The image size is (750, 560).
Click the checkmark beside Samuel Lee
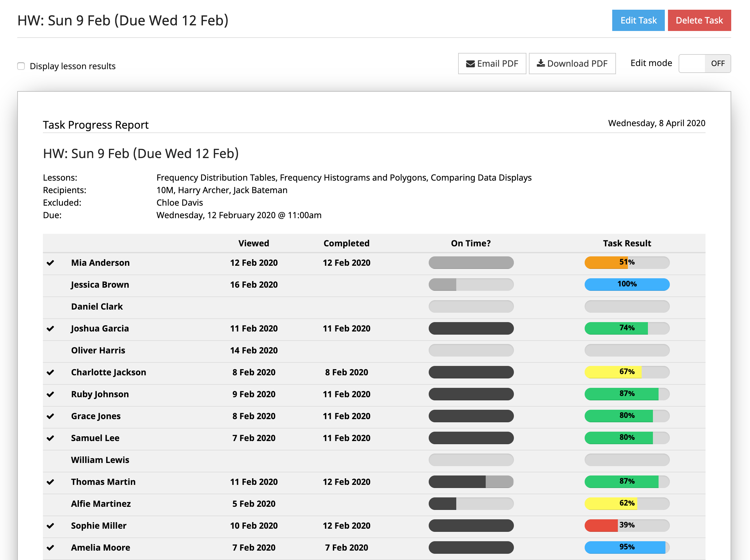click(51, 438)
